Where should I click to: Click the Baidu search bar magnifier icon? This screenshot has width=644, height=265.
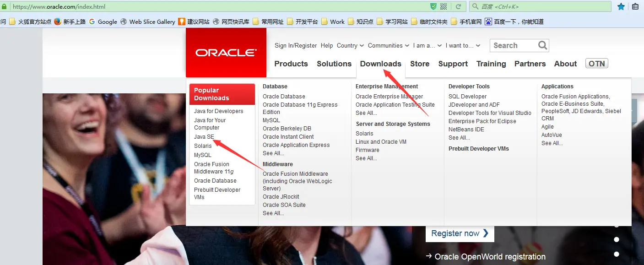point(475,6)
